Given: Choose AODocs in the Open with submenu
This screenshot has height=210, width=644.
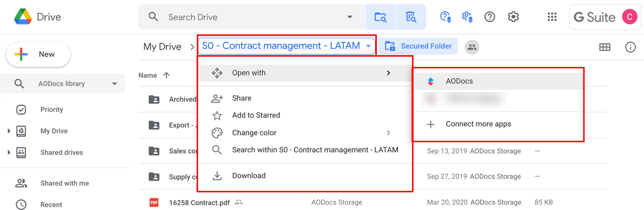Looking at the screenshot, I should coord(498,81).
